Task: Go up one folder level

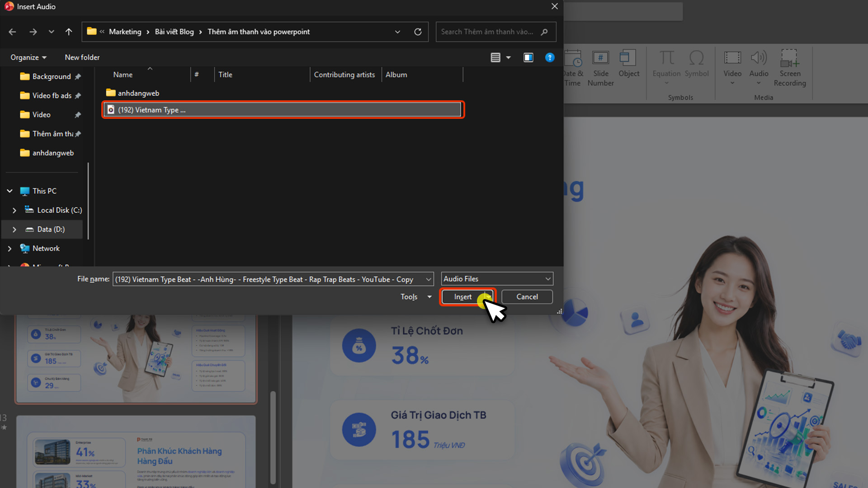Action: coord(69,32)
